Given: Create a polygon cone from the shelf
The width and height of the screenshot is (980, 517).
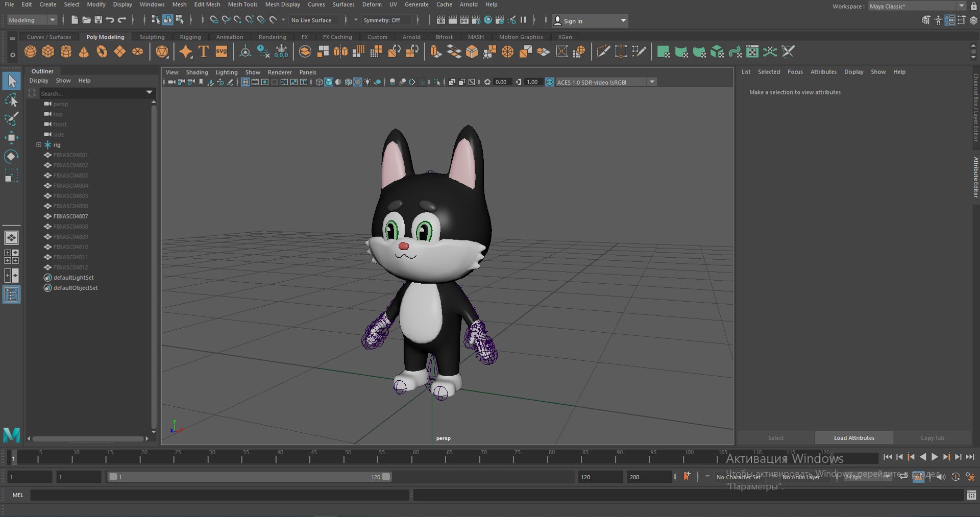Looking at the screenshot, I should tap(84, 52).
